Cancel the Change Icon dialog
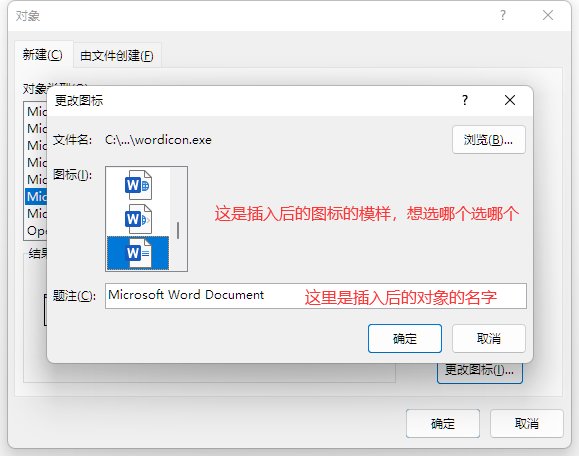579x456 pixels. tap(489, 338)
